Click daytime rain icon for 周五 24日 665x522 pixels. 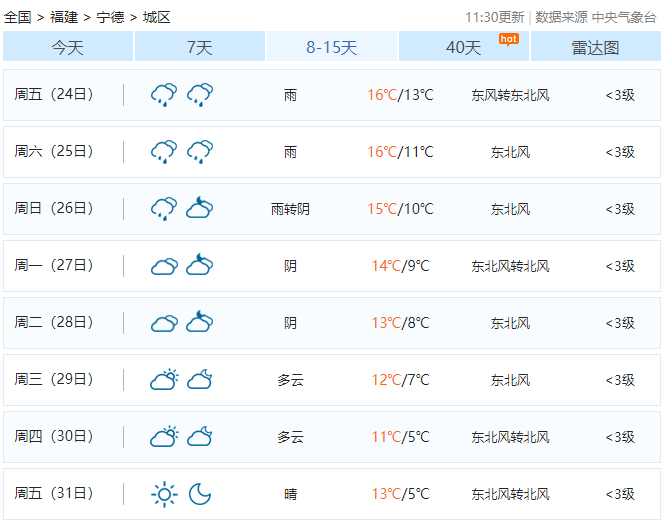[164, 95]
